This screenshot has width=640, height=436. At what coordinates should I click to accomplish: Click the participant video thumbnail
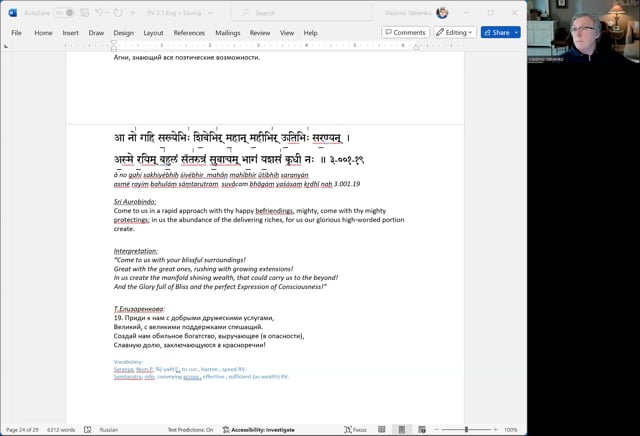point(583,31)
